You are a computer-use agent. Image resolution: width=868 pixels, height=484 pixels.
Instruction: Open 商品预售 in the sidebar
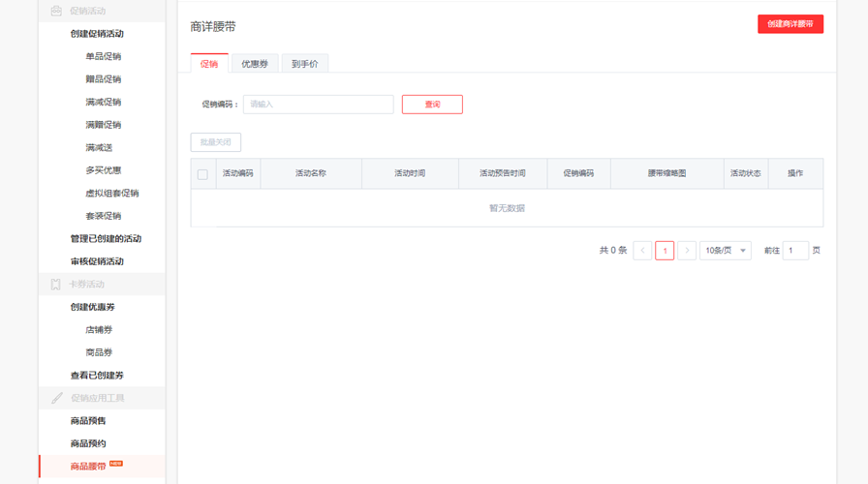tap(88, 421)
